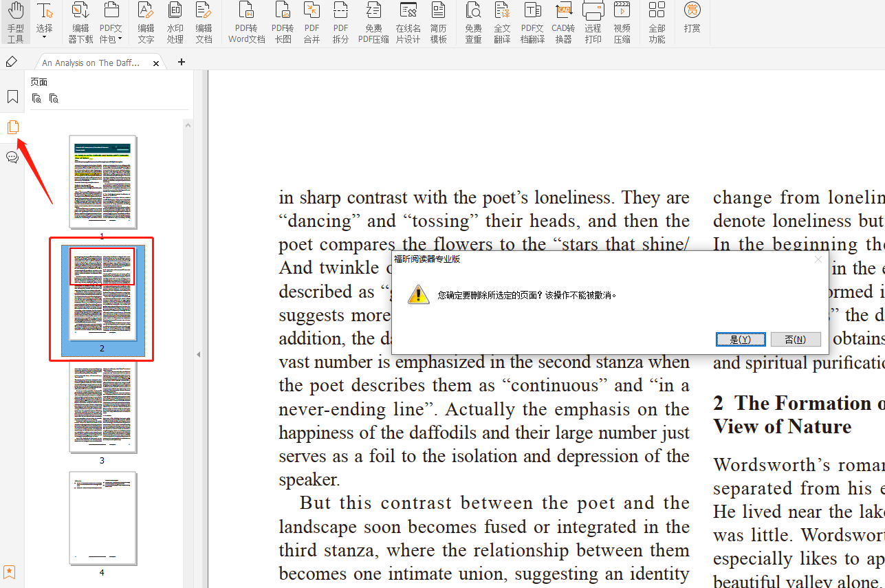
Task: Collapse the navigation panel via splitter arrow
Action: [199, 354]
